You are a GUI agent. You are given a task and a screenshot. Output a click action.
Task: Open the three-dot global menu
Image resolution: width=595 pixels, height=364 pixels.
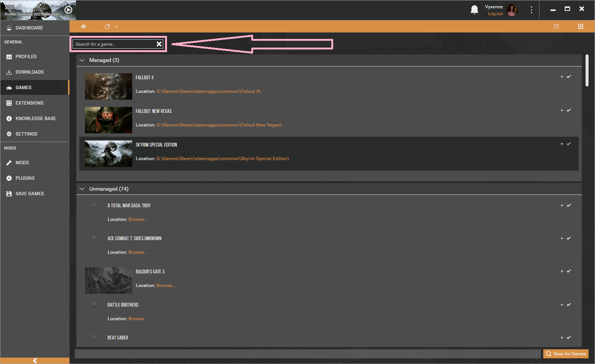tap(531, 10)
